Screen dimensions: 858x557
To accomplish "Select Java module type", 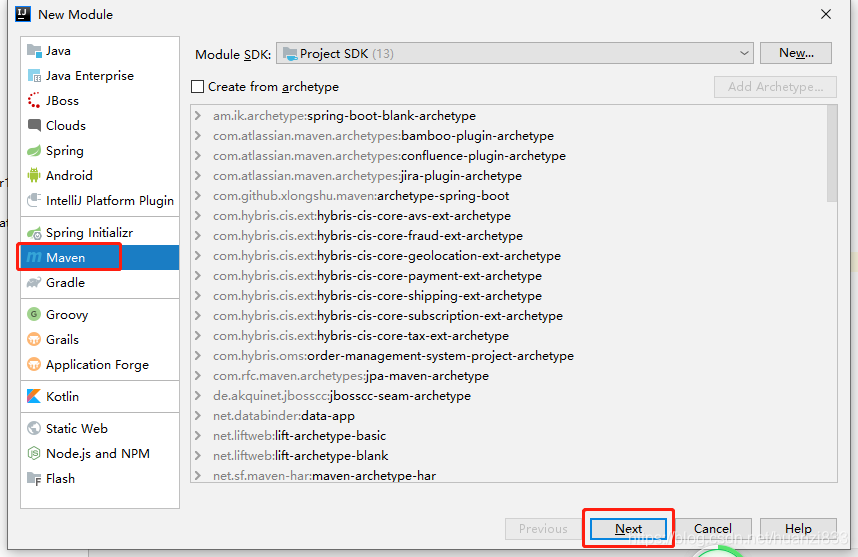I will point(100,51).
